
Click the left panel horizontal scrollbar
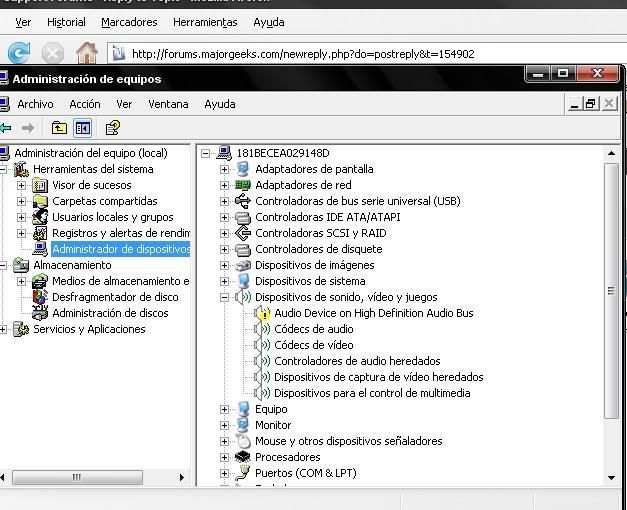pyautogui.click(x=90, y=479)
